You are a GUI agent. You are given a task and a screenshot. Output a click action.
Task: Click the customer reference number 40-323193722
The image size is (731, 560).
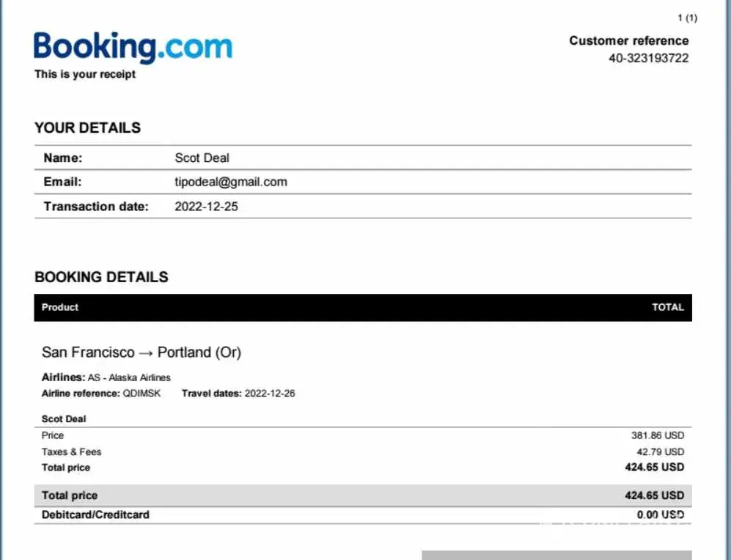click(x=648, y=58)
